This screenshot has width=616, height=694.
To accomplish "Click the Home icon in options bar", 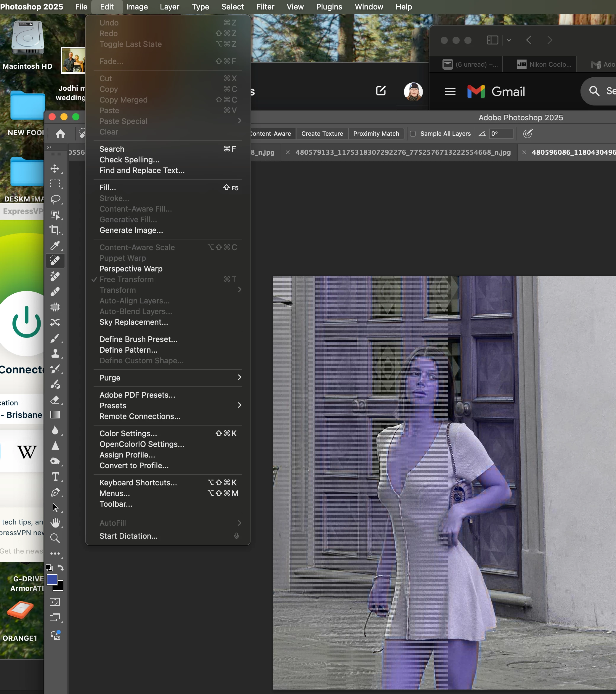I will (x=60, y=134).
